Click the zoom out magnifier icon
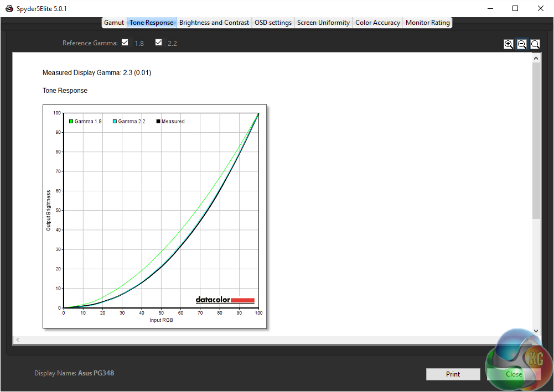 522,44
